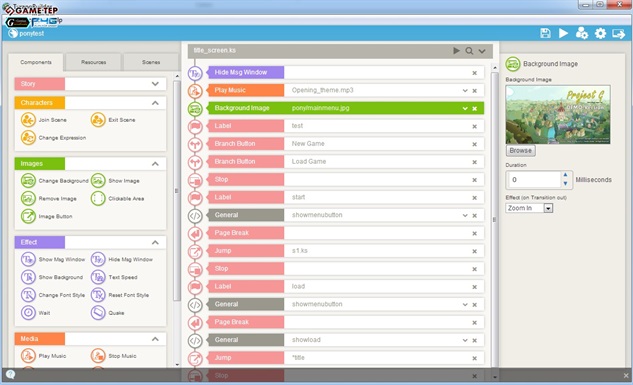Open project settings via the gear icon
The image size is (633, 385).
(600, 33)
